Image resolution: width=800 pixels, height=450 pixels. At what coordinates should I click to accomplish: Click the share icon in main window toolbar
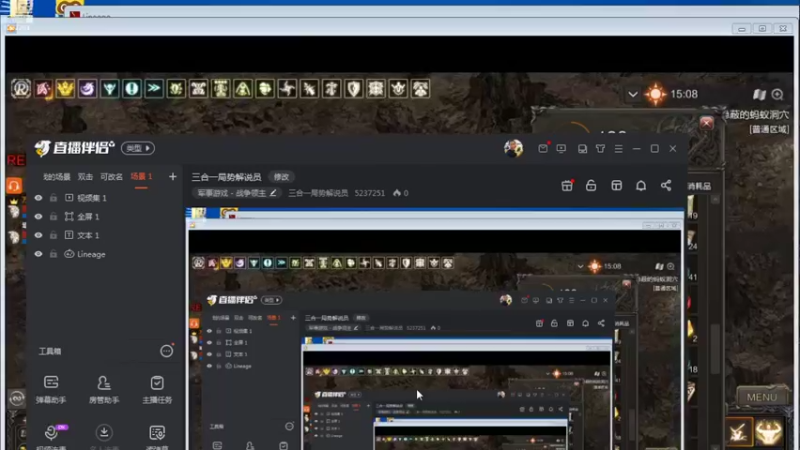[666, 186]
